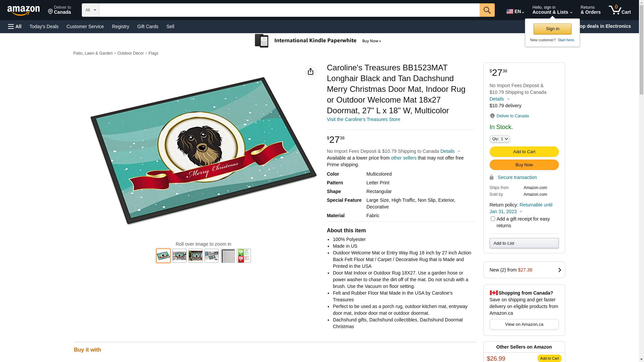Select the EN language flag
Viewport: 644px width, 362px height.
pos(510,11)
